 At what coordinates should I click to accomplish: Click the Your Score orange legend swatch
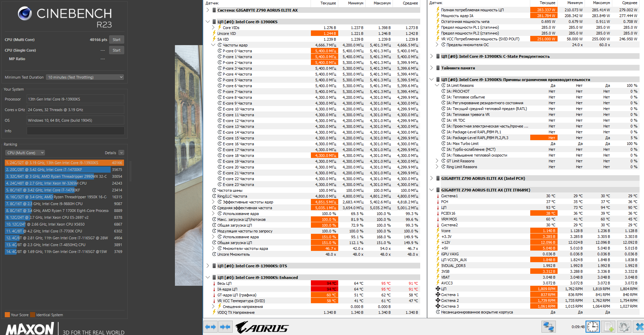(x=7, y=315)
